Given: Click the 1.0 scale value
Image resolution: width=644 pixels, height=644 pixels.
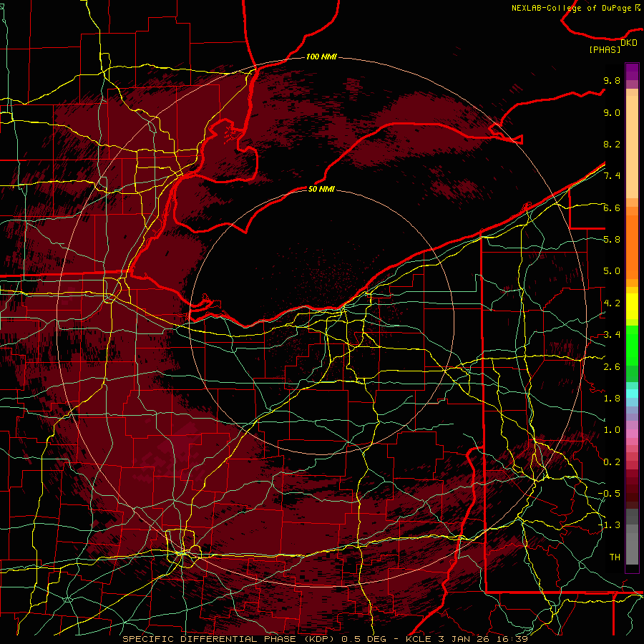Looking at the screenshot, I should 612,430.
